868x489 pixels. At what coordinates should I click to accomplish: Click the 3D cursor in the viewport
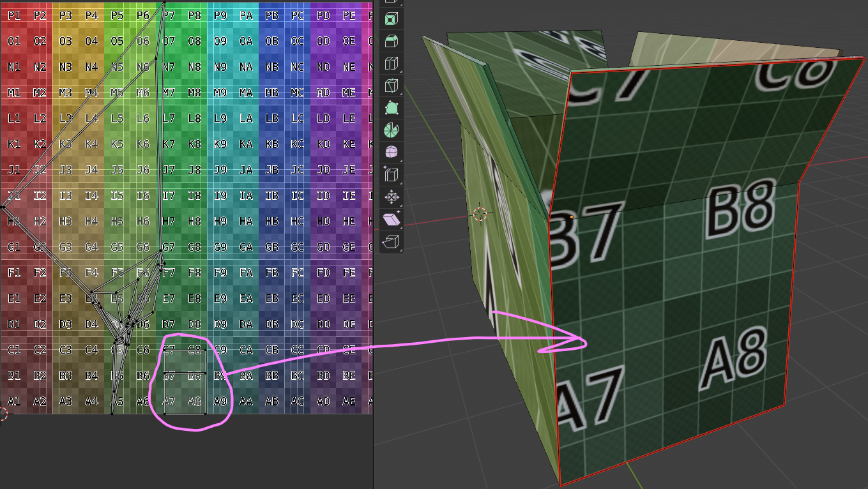(x=480, y=214)
